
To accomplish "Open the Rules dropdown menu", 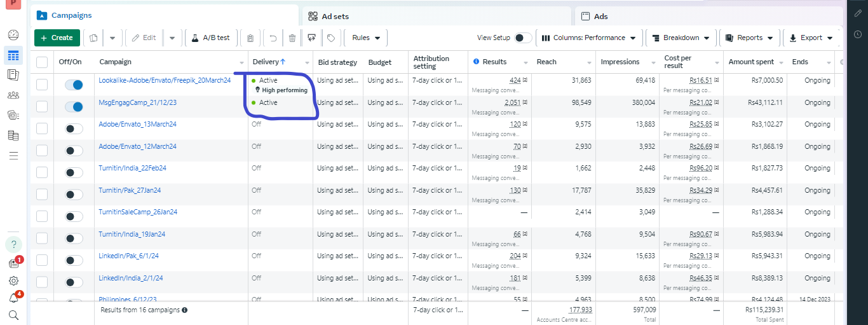I will 366,38.
